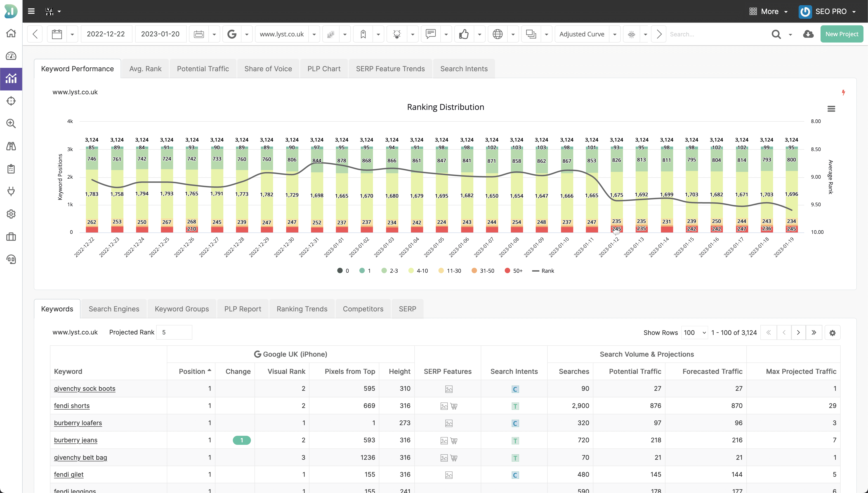Click the chart hamburger export menu
Screen dimensions: 868x493
pyautogui.click(x=831, y=109)
